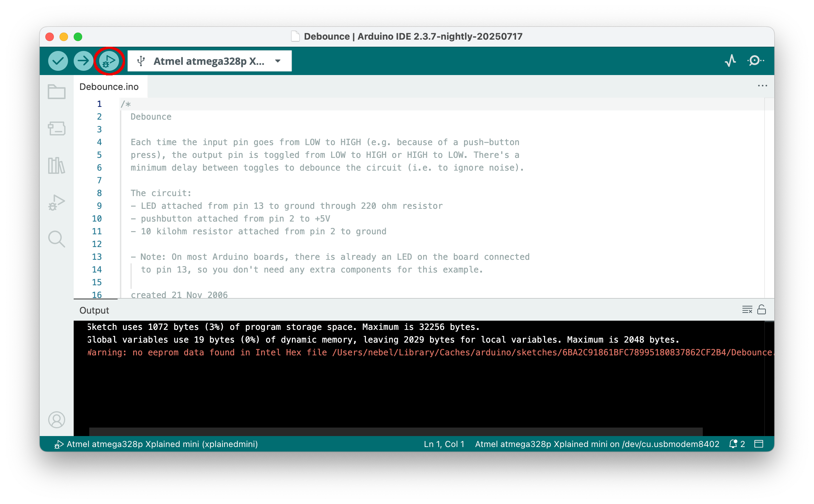
Task: Open the Sketchbook folder sidebar panel
Action: pos(57,92)
